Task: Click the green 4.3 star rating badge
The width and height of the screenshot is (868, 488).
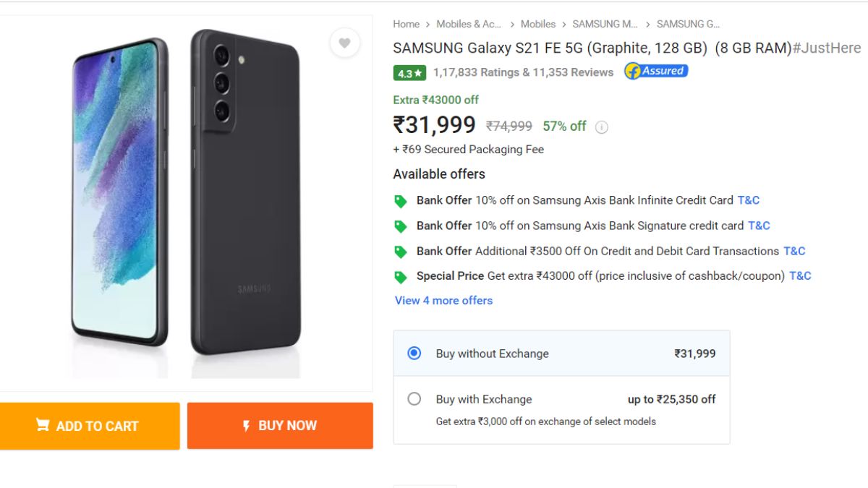Action: click(x=409, y=73)
